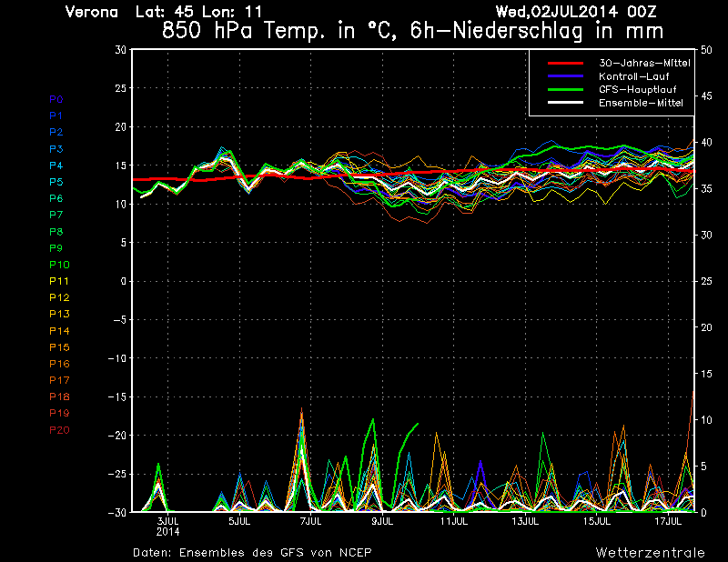Select the red P20 label

(59, 430)
